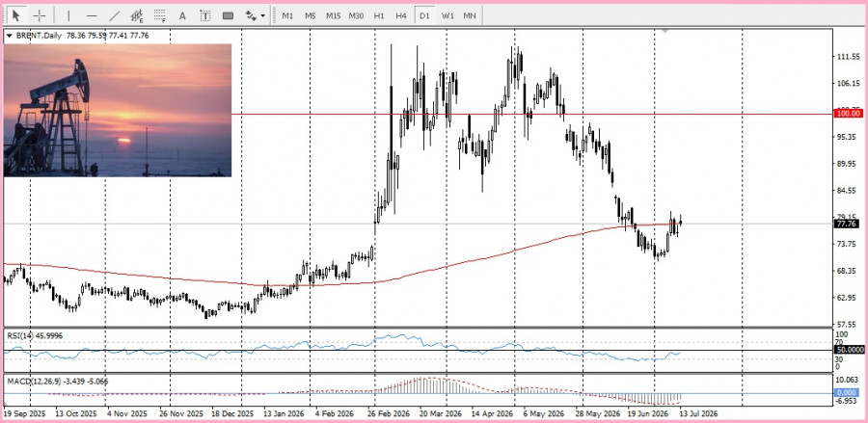Screen dimensions: 868x423
Task: Expand the BRENT,Daily chart menu triangle
Action: pyautogui.click(x=9, y=36)
